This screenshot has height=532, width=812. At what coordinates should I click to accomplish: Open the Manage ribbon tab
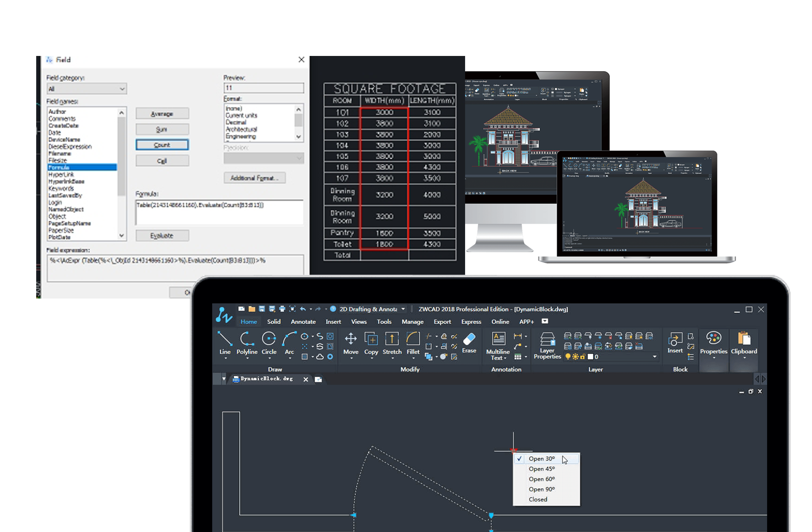[x=412, y=321]
